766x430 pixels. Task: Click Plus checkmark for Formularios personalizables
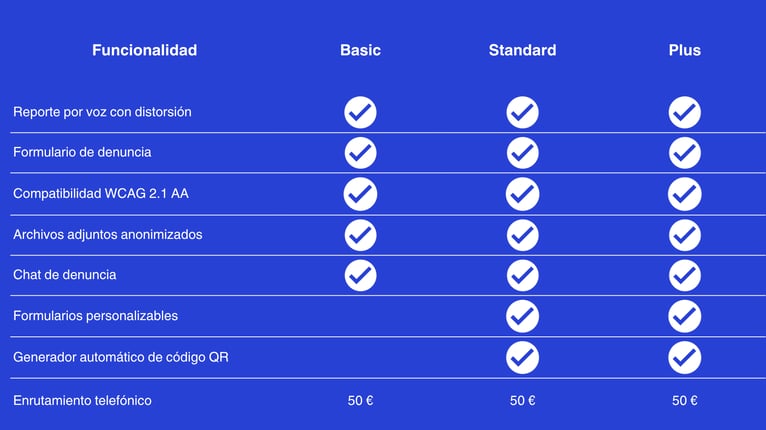pyautogui.click(x=684, y=316)
